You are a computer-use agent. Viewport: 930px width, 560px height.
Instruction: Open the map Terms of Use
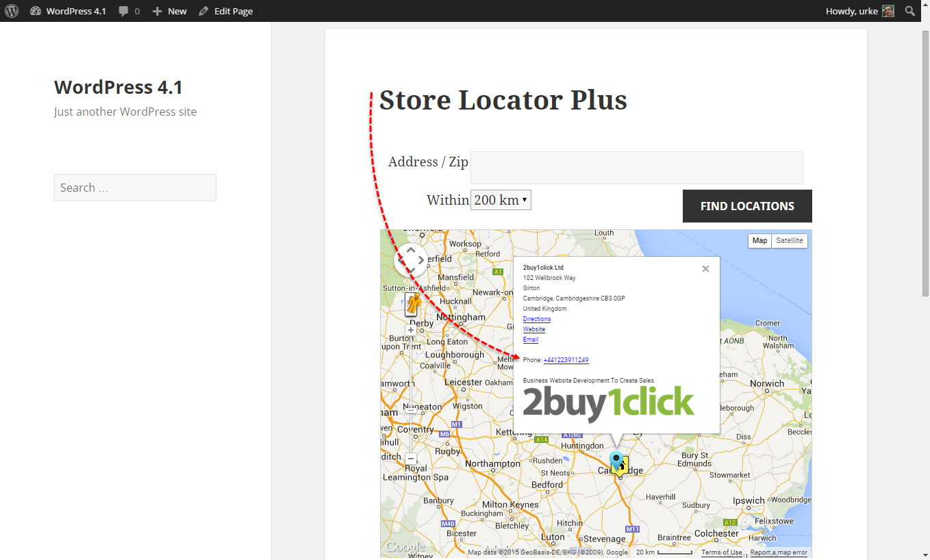tap(722, 552)
